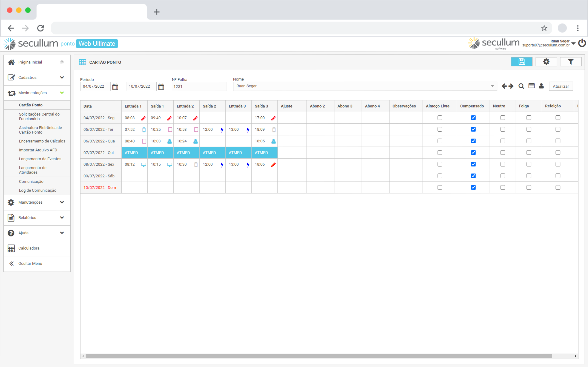Click the Atualizar button
Viewport: 588px width, 367px height.
click(x=560, y=86)
